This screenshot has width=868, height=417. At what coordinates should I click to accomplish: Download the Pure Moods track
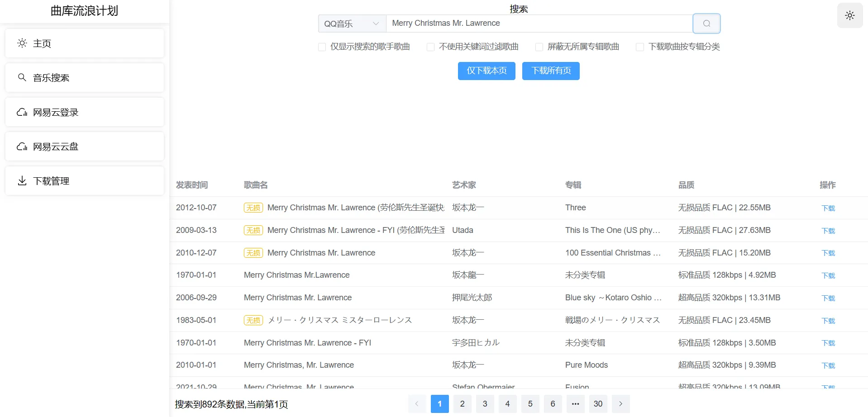click(828, 365)
